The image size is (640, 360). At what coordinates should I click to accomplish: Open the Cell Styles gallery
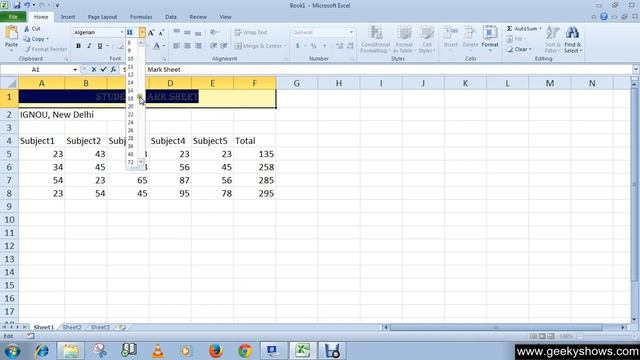(x=427, y=39)
